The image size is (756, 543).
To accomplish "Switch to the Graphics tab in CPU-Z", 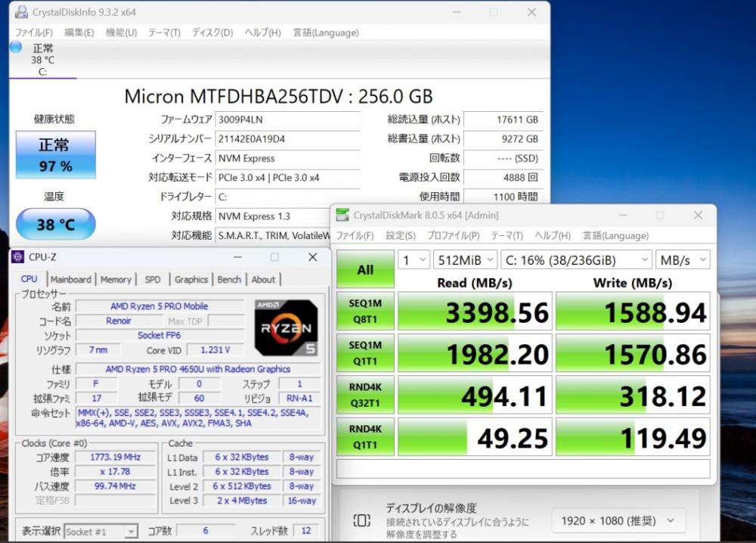I will point(191,280).
